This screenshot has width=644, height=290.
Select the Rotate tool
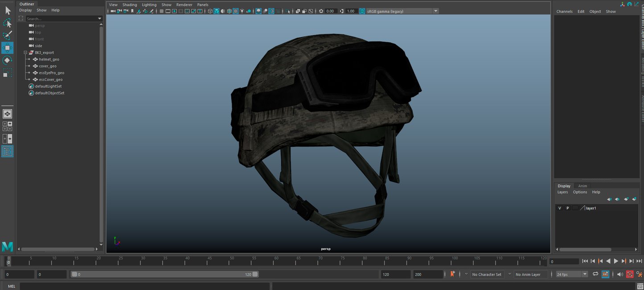7,60
